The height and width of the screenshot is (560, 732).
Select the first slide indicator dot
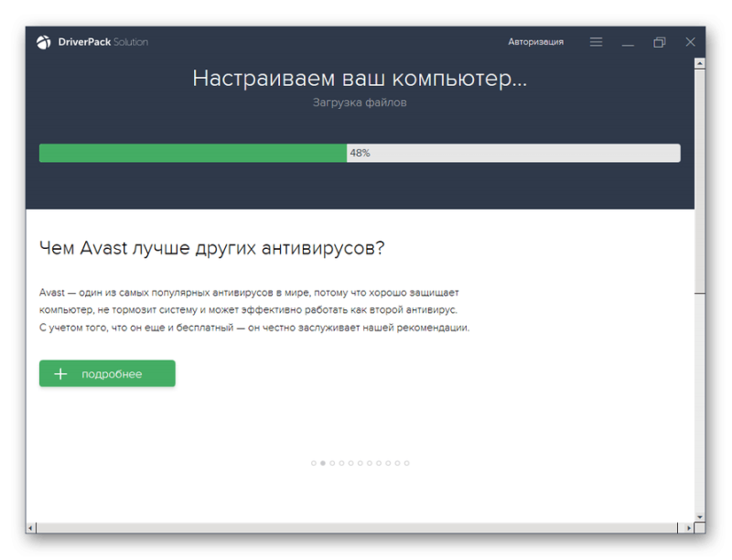pyautogui.click(x=314, y=463)
